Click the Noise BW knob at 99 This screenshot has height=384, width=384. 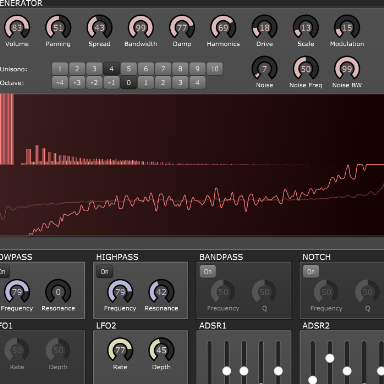click(x=347, y=69)
